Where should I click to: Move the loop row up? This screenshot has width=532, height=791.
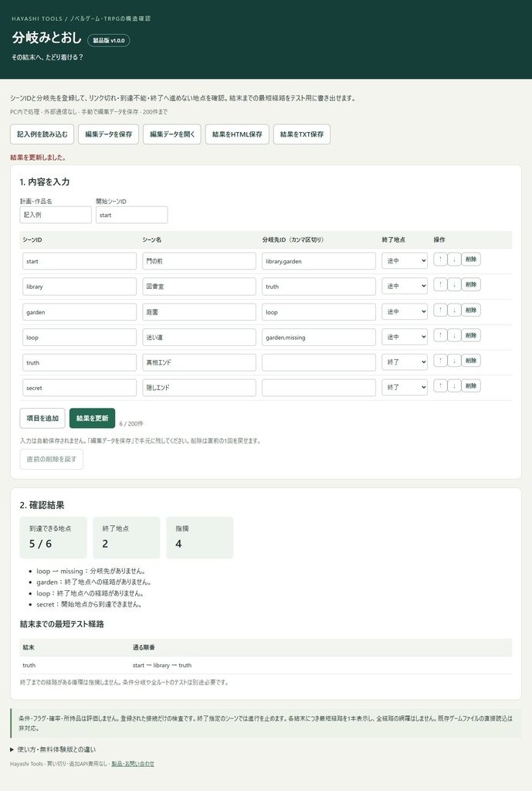[440, 335]
